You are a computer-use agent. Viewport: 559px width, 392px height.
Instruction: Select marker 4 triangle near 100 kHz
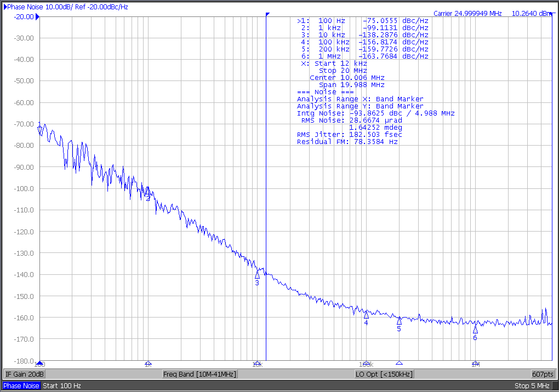click(x=366, y=316)
